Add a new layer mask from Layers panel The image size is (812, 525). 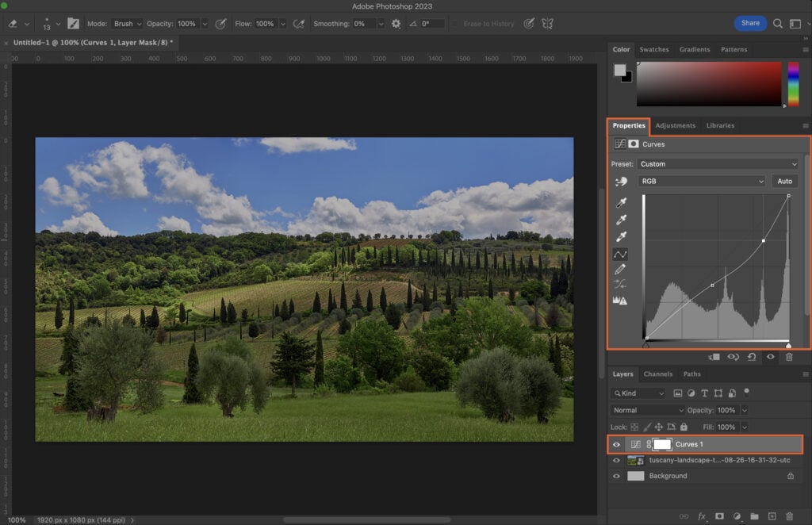click(x=719, y=516)
